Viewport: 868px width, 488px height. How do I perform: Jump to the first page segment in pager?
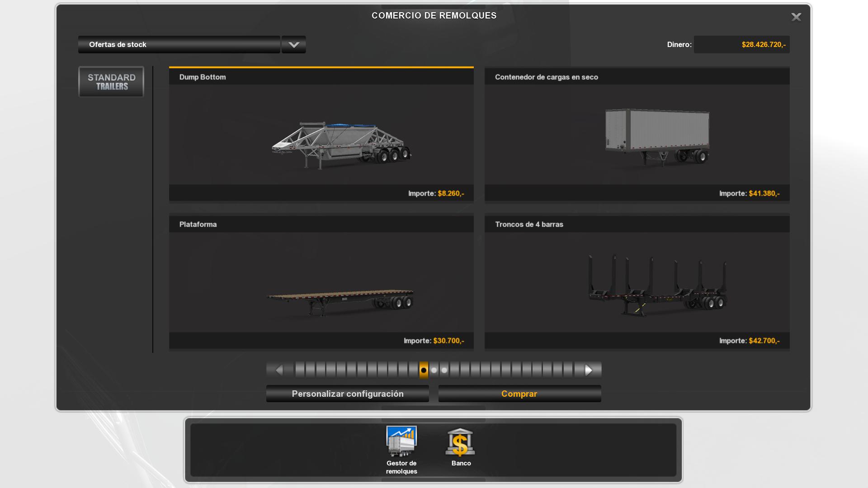[300, 371]
